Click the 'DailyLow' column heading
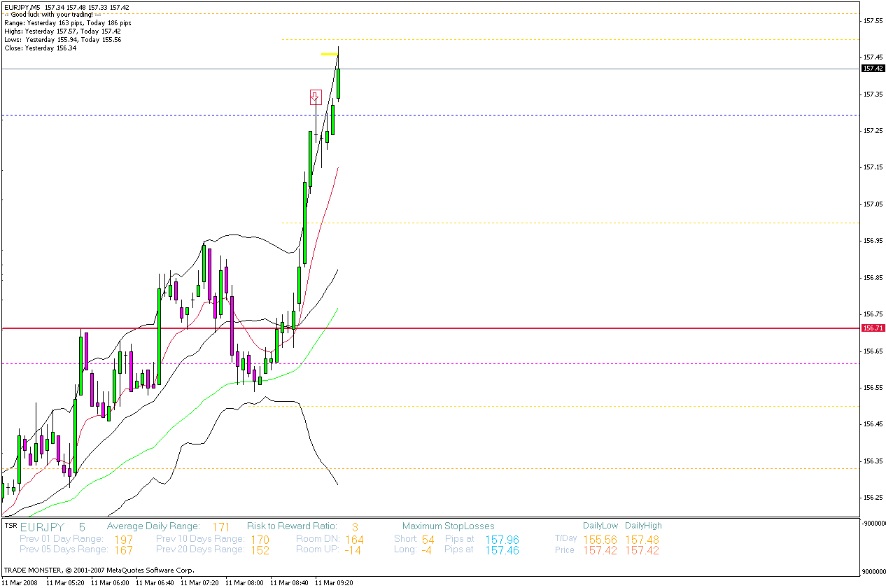The width and height of the screenshot is (886, 588). [600, 526]
